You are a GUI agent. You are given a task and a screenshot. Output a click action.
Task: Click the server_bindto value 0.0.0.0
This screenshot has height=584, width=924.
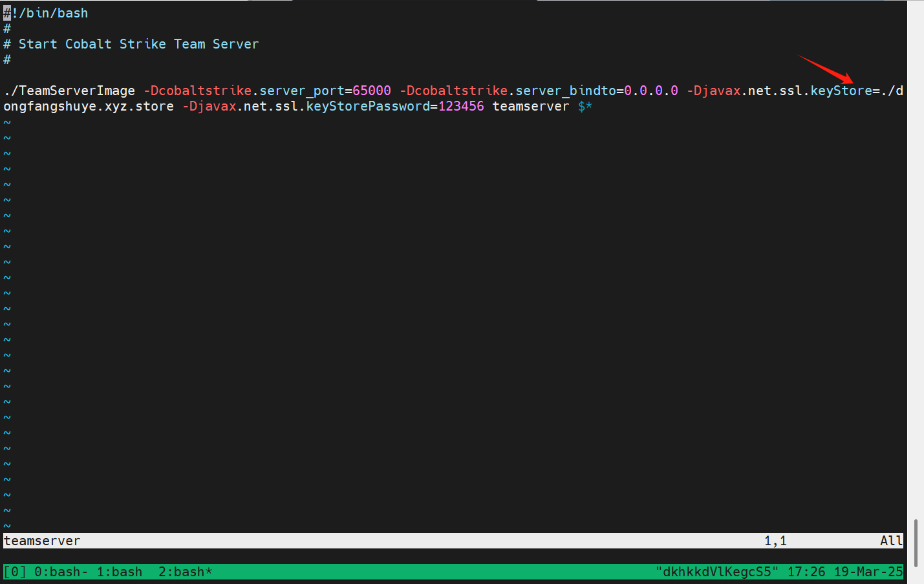pyautogui.click(x=651, y=91)
